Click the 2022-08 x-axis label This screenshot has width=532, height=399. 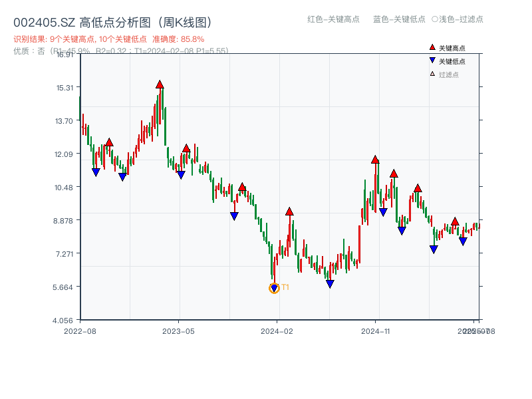point(80,331)
